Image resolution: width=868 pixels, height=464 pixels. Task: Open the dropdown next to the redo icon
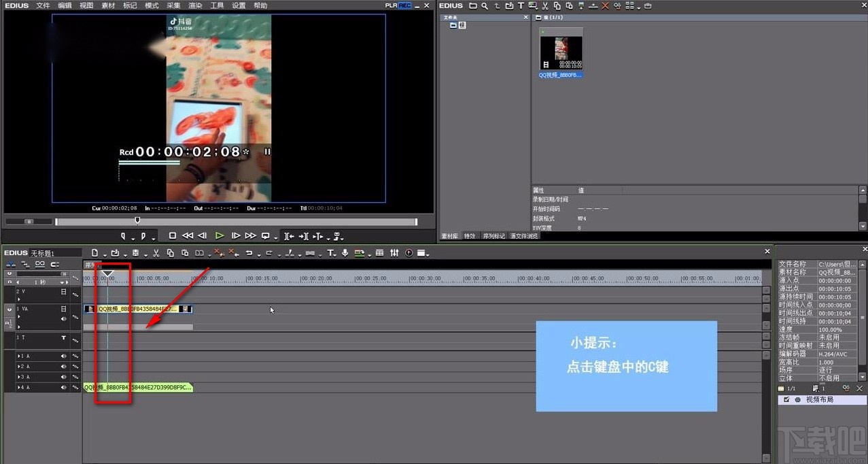(x=279, y=252)
